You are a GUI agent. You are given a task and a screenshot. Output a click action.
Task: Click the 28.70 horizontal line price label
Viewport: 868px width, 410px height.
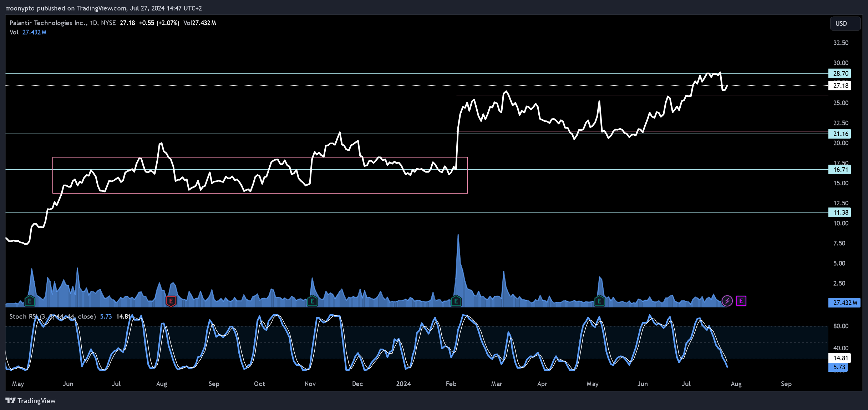tap(839, 74)
